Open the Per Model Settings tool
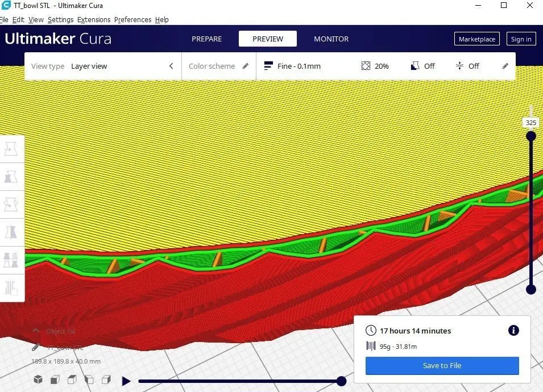Screen dimensions: 543x392 pos(11,260)
